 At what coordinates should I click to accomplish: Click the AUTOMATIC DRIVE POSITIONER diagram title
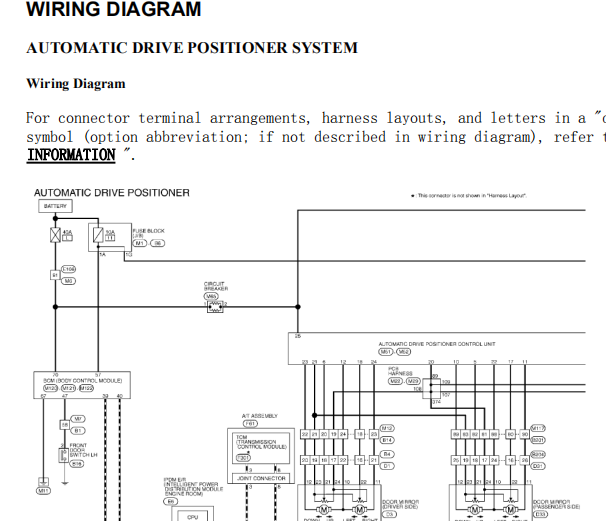click(x=112, y=193)
